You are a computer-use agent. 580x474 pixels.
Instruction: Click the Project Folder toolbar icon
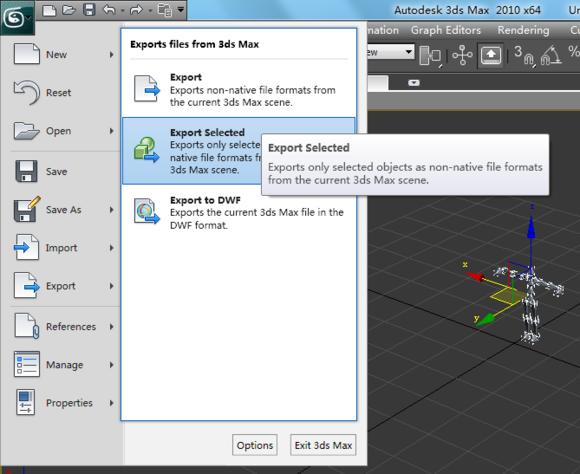[165, 10]
